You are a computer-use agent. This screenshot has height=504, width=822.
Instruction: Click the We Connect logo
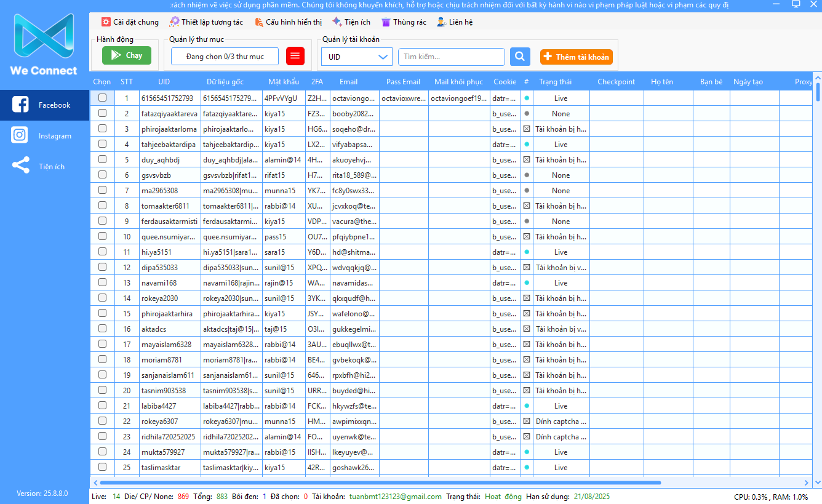pyautogui.click(x=44, y=44)
